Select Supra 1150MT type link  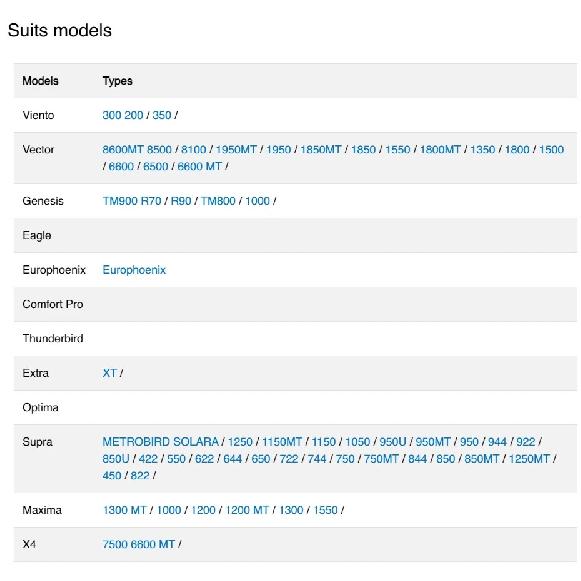(282, 442)
